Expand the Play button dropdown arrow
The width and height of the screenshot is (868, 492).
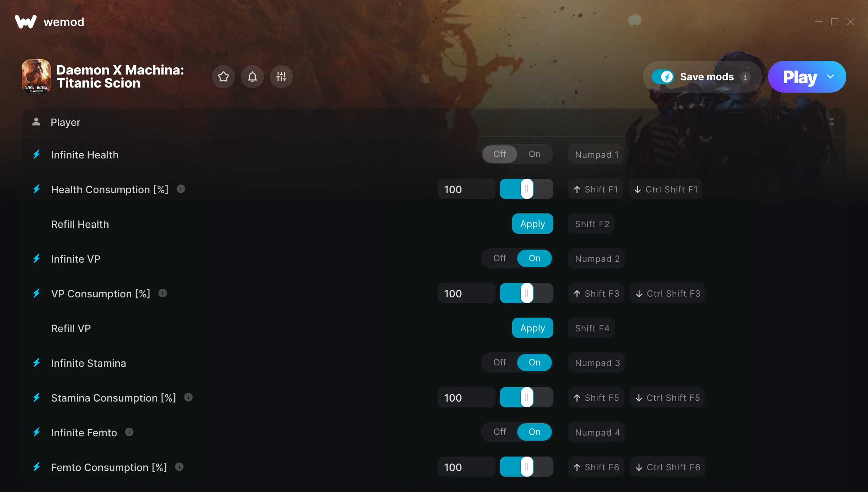click(x=830, y=77)
